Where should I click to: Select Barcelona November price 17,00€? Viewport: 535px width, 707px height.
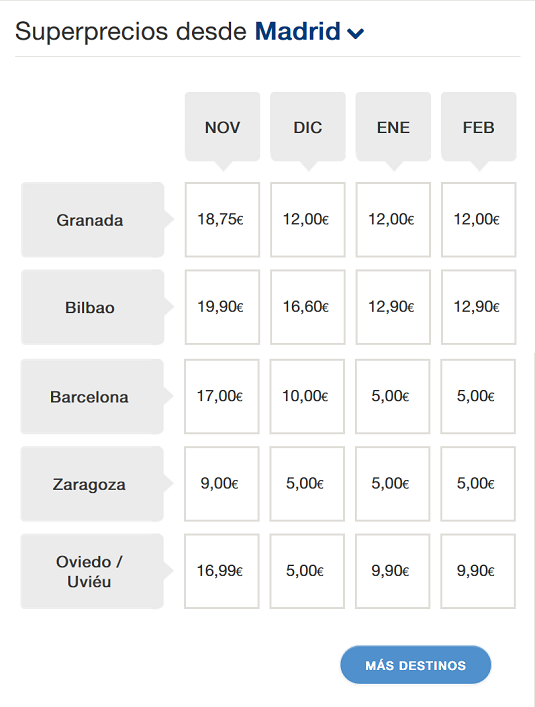(222, 396)
